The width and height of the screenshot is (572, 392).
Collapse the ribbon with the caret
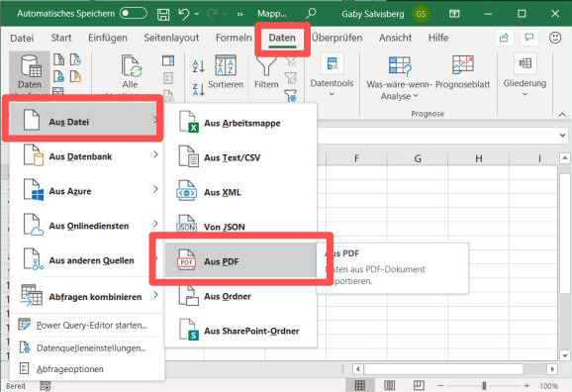tap(562, 115)
